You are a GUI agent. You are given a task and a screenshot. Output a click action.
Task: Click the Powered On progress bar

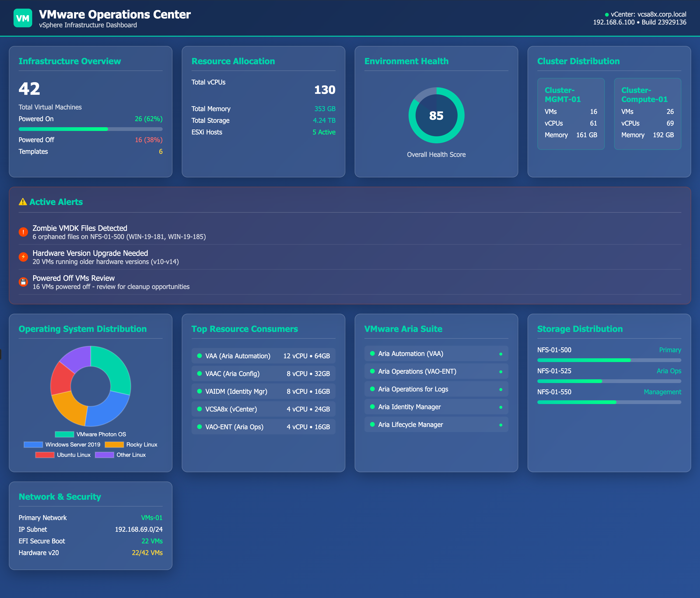[x=91, y=129]
